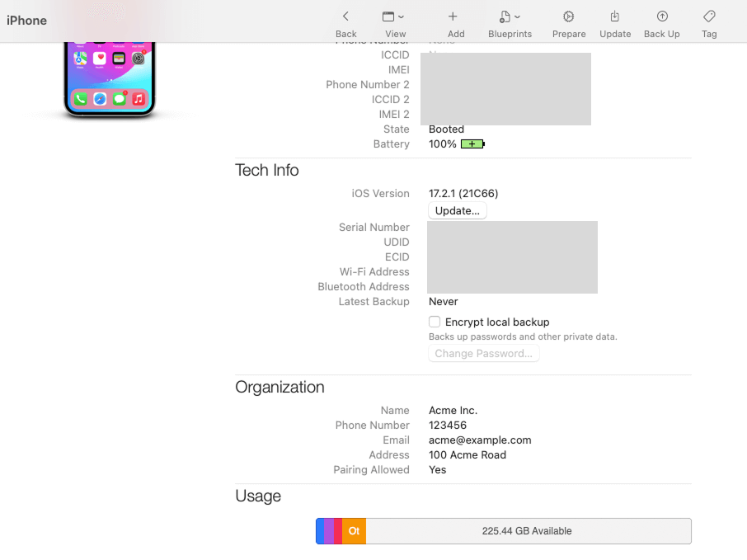Click the Latest Backup value Never
This screenshot has height=560, width=747.
coord(443,302)
